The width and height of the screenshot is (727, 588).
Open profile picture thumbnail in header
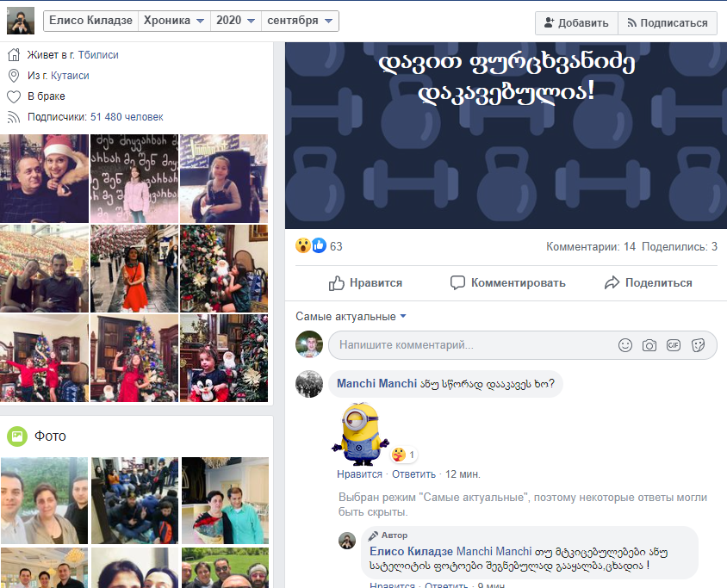[x=21, y=21]
